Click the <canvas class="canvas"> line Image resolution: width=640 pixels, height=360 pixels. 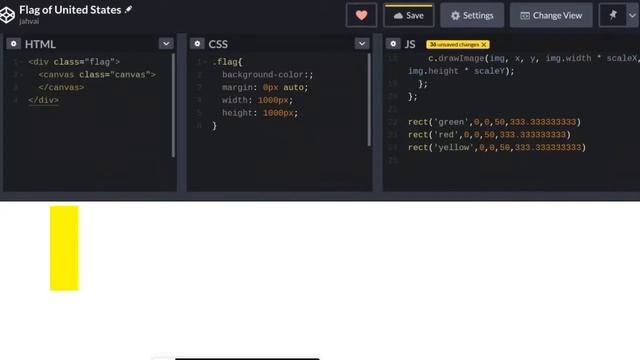97,75
